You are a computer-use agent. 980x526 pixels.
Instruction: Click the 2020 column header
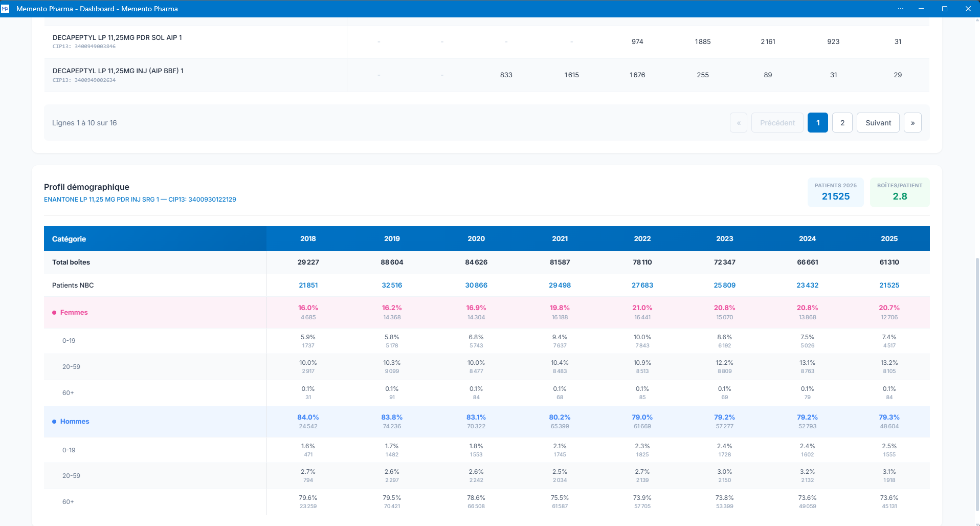pyautogui.click(x=476, y=239)
